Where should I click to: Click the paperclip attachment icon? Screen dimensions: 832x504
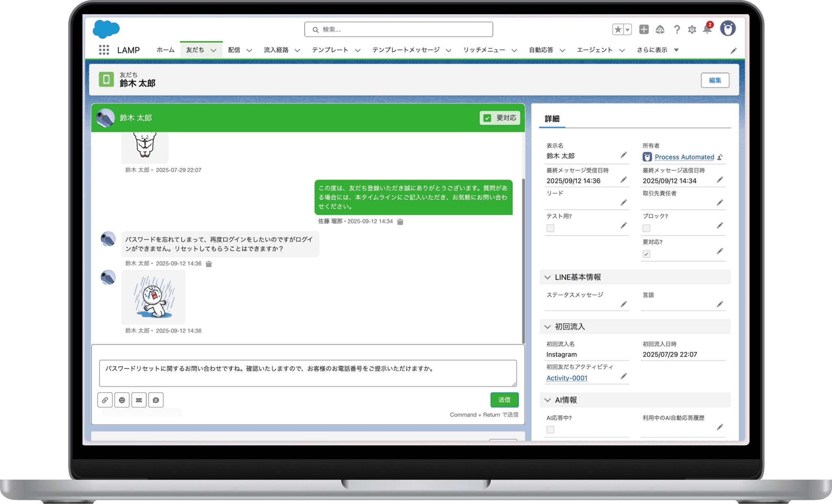coord(105,400)
